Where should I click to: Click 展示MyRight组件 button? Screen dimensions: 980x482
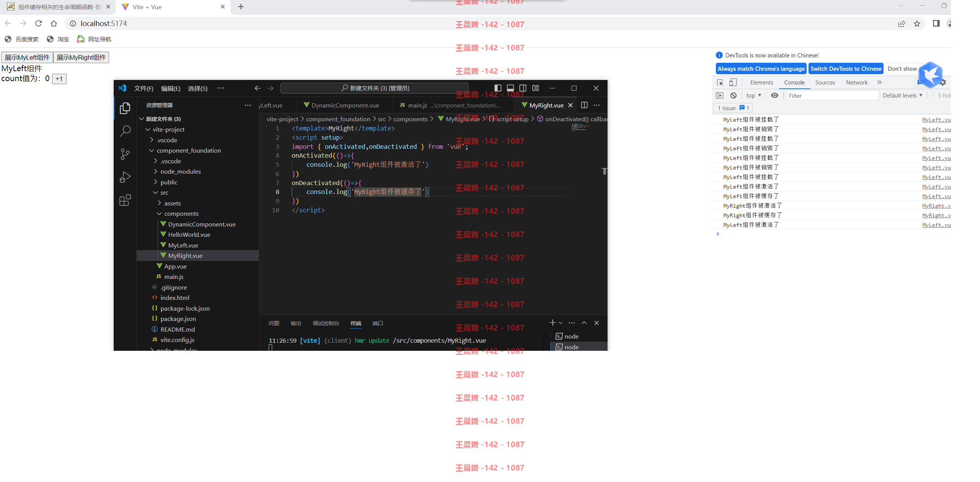coord(81,57)
